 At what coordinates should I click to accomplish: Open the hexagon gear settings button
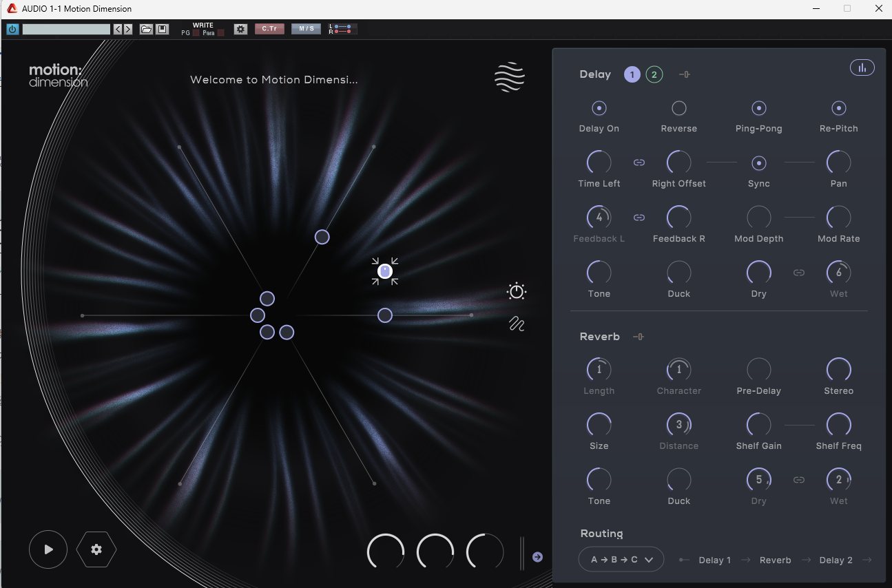[x=96, y=549]
